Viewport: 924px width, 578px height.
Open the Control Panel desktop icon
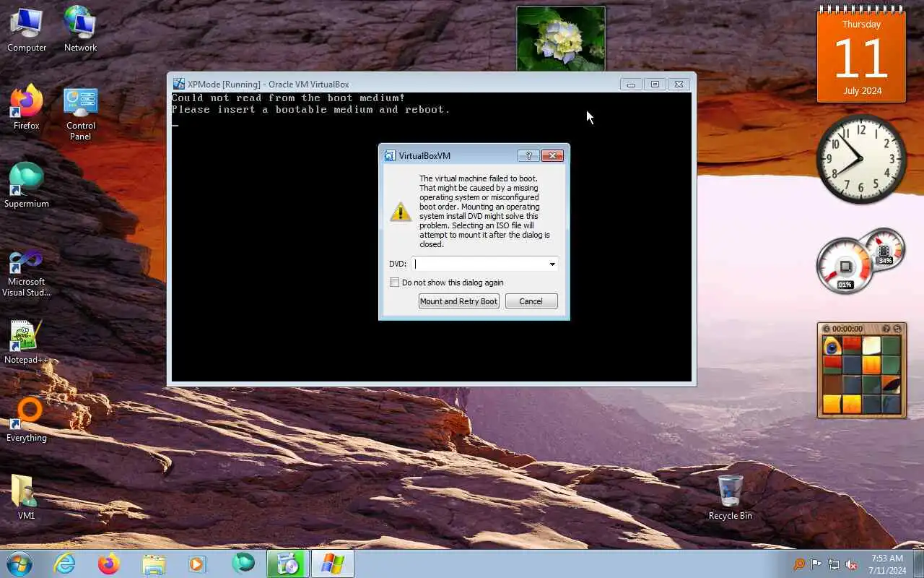[80, 113]
